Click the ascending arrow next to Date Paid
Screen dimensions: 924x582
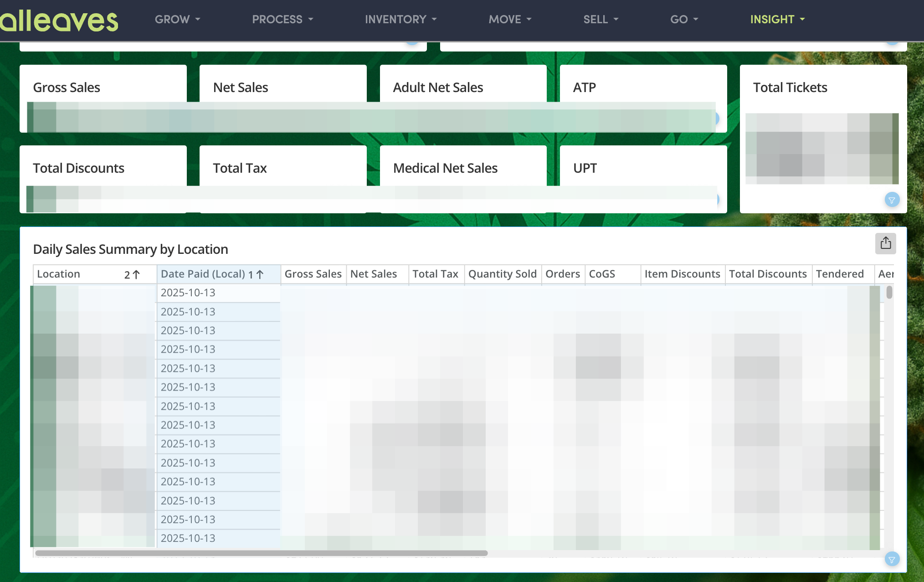point(260,274)
